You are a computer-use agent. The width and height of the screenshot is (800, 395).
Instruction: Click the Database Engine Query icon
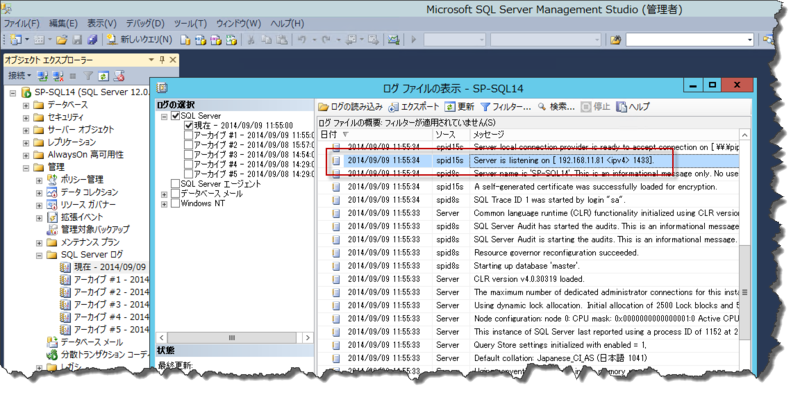tap(186, 39)
